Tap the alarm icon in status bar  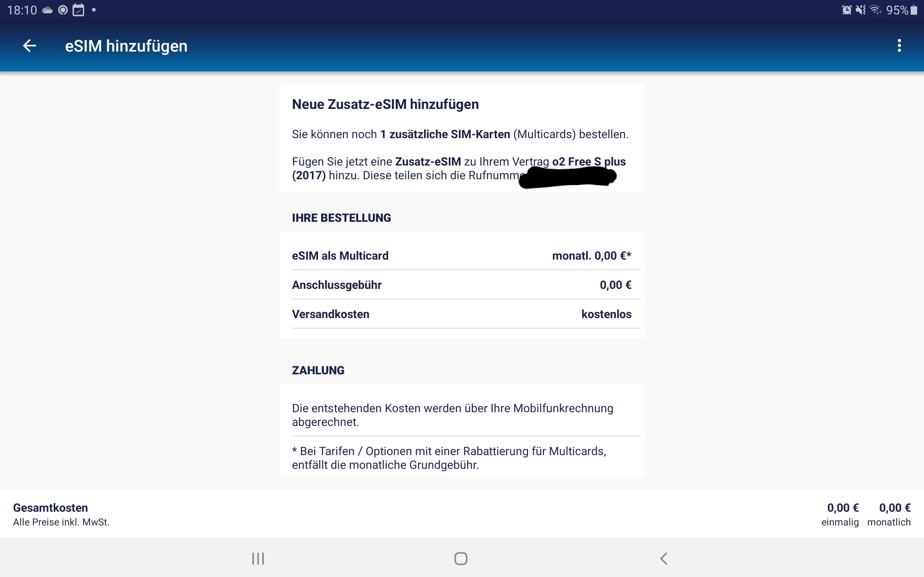[x=846, y=10]
